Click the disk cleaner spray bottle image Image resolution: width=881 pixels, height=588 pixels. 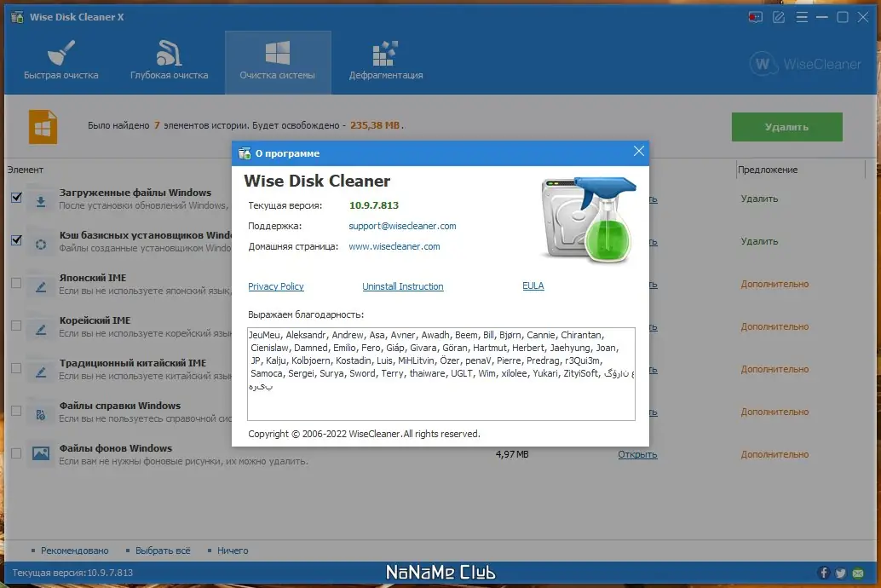point(588,219)
